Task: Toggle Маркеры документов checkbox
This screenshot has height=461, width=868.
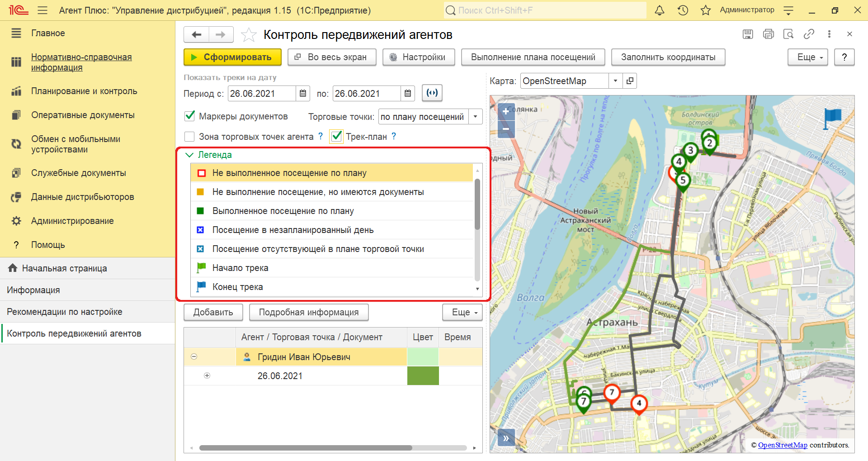Action: point(190,116)
